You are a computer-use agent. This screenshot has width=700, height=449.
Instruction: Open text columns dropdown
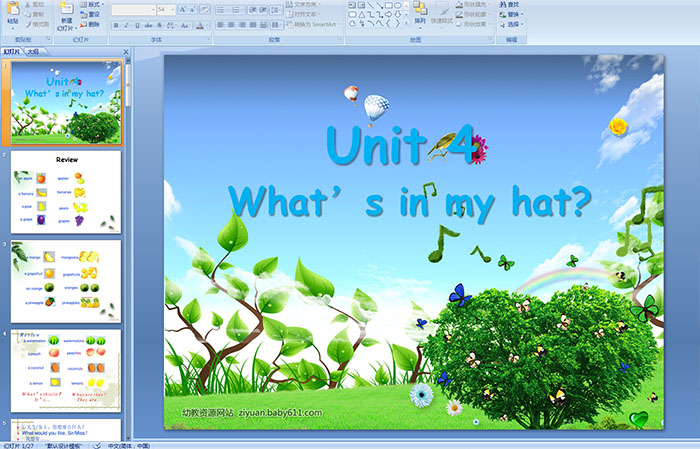pyautogui.click(x=276, y=25)
